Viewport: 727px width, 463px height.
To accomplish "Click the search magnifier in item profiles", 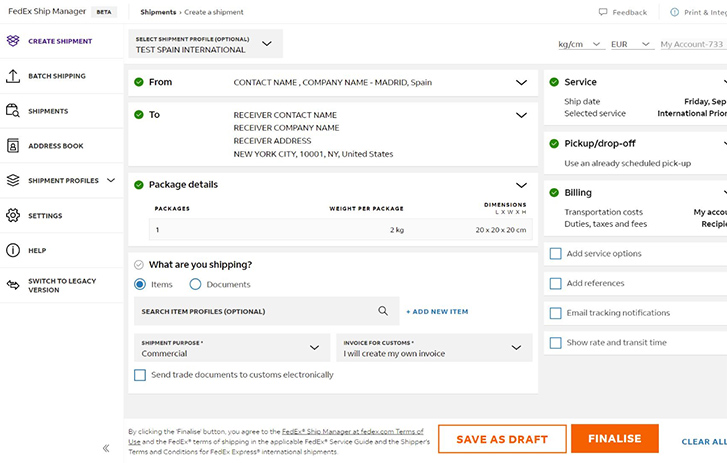I will pos(383,311).
